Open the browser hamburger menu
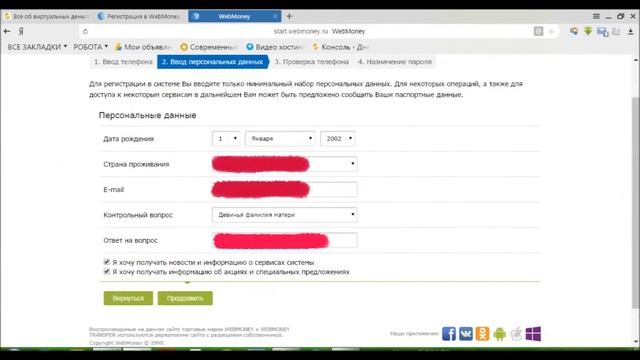 click(596, 16)
